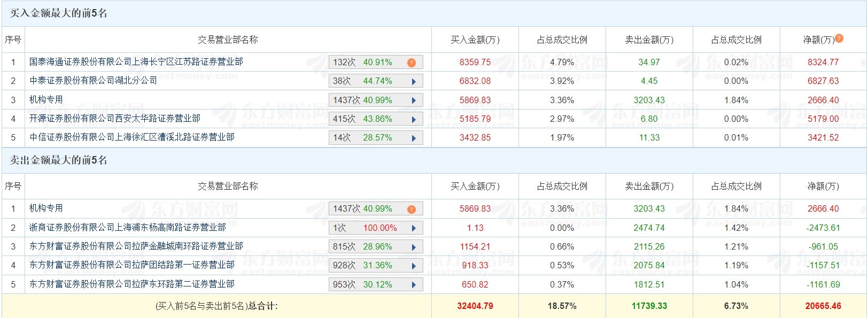Click orange question icon in sell-table 机构专用 row
This screenshot has height=318, width=868.
pos(411,209)
